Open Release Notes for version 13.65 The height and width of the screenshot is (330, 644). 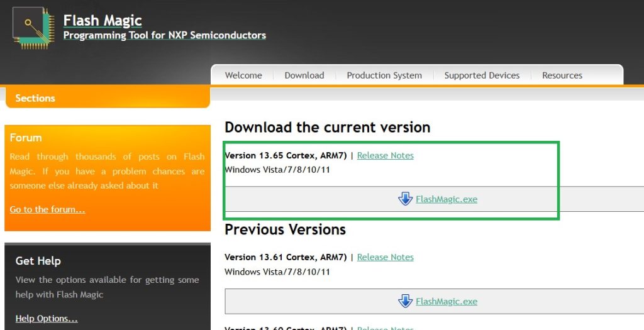point(385,155)
